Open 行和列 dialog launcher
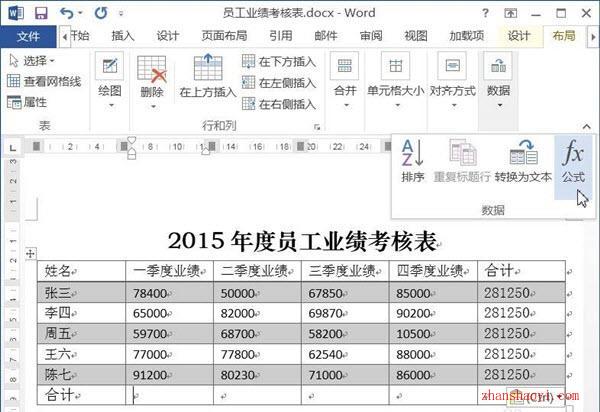Image resolution: width=600 pixels, height=412 pixels. 317,127
